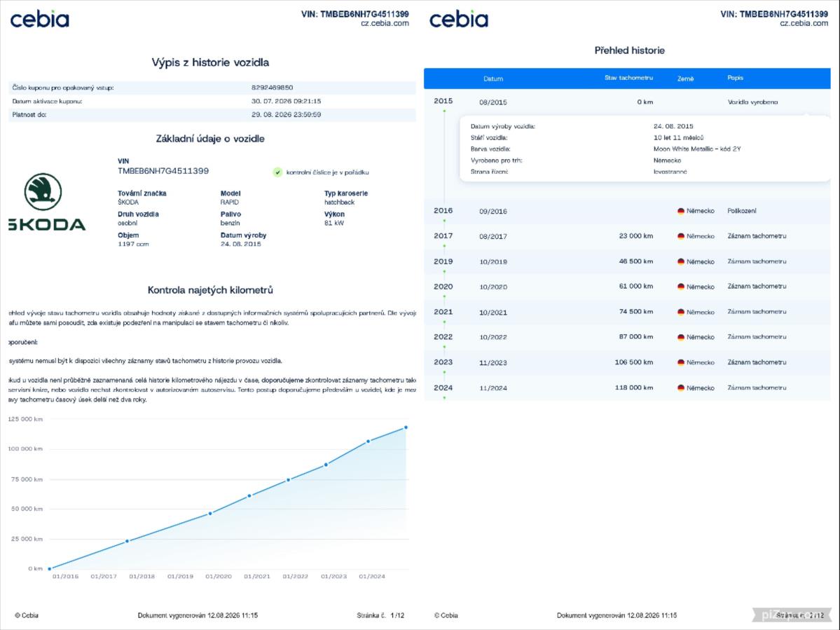Select the last chart point near 118 000 km
Viewport: 840px width, 630px height.
[x=406, y=427]
